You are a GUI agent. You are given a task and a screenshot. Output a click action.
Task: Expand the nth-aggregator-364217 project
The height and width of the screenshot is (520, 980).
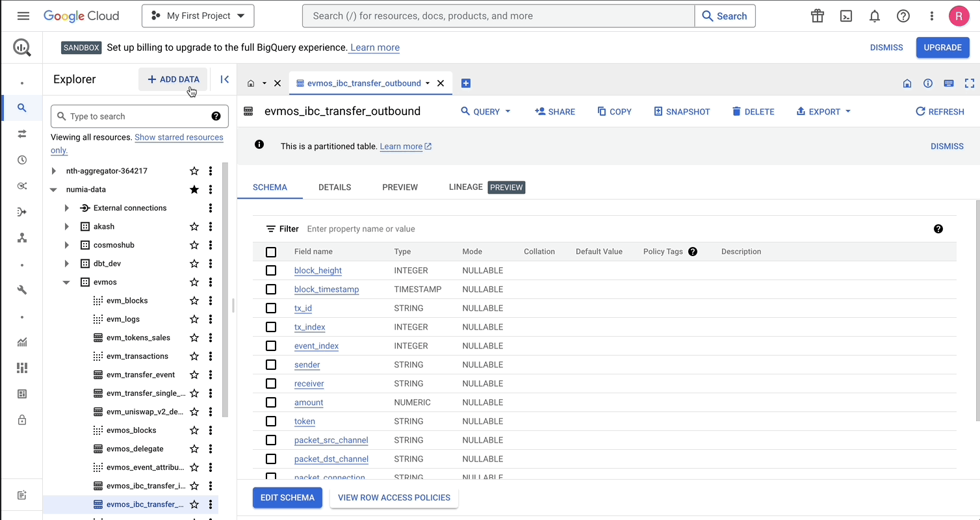click(54, 171)
